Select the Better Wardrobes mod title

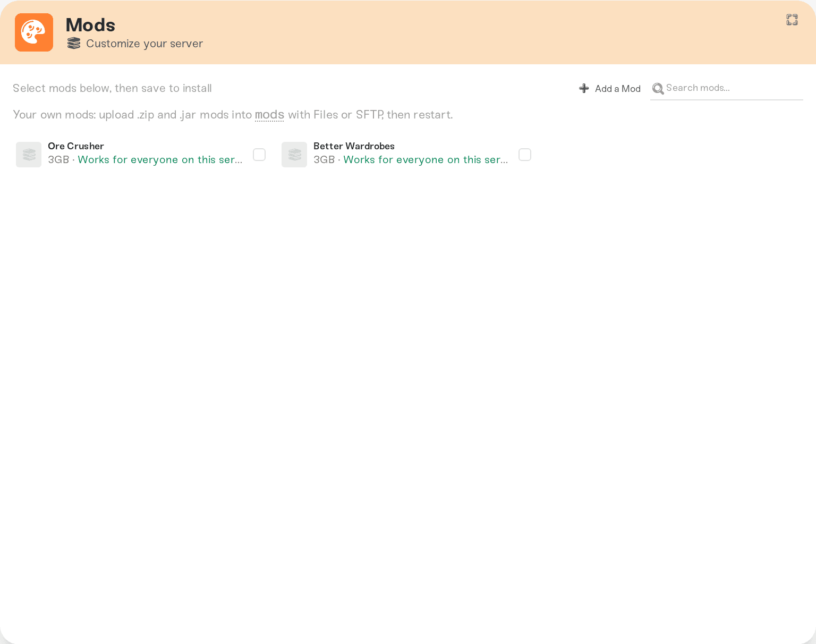pos(354,146)
